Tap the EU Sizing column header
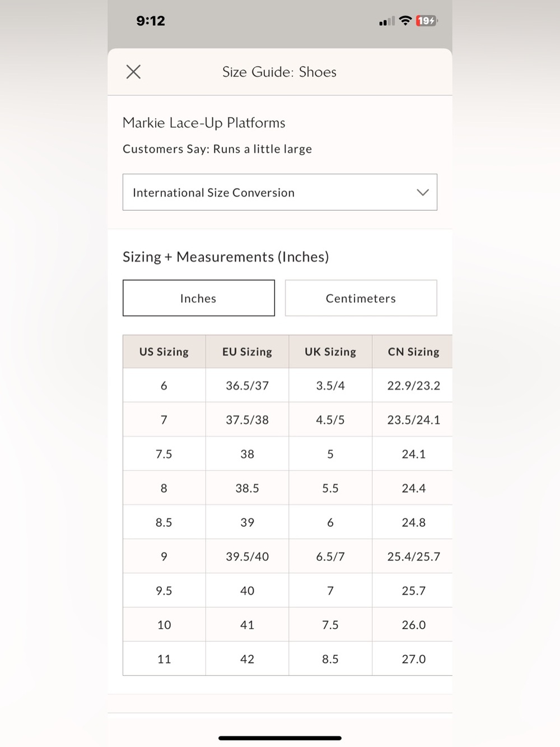560x747 pixels. pos(247,352)
